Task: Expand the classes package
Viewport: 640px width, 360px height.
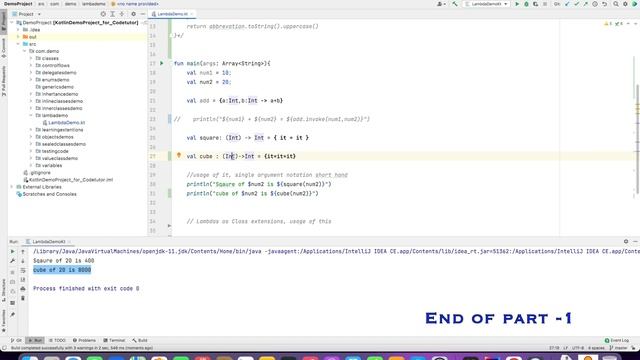Action: (x=31, y=58)
